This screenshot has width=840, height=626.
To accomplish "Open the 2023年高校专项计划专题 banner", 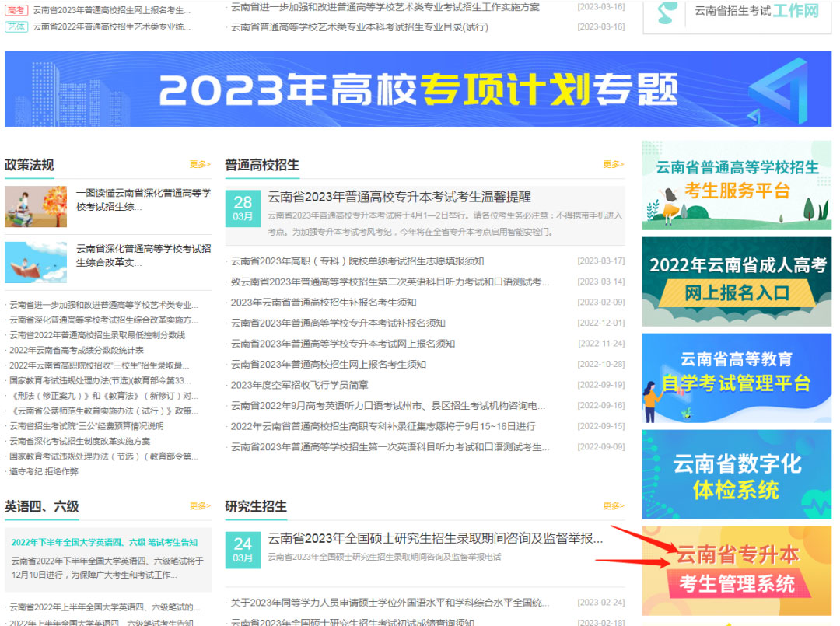I will 418,89.
